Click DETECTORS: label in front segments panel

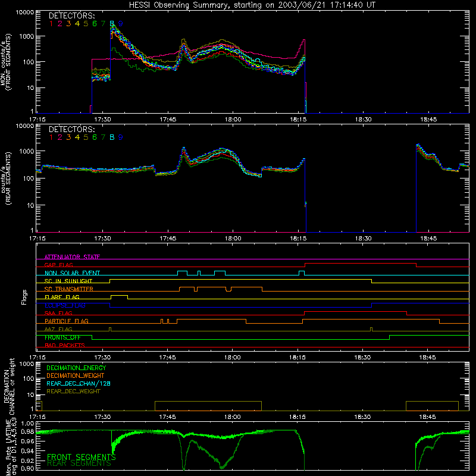(x=71, y=15)
